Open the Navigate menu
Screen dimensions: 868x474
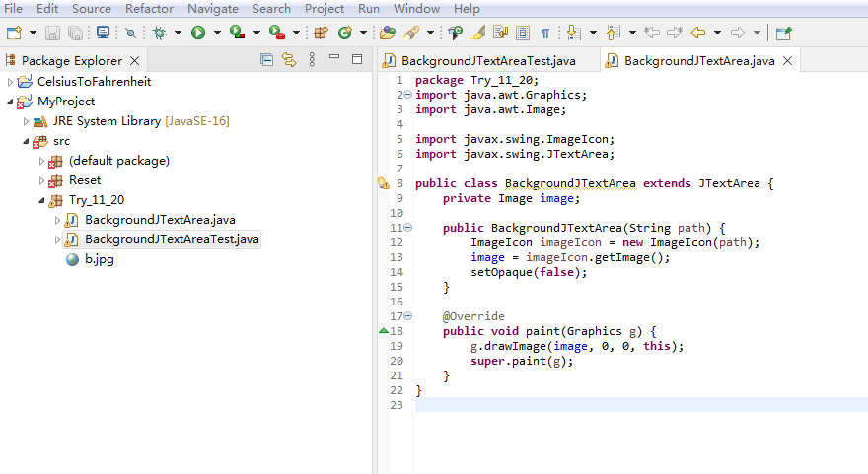pos(213,9)
